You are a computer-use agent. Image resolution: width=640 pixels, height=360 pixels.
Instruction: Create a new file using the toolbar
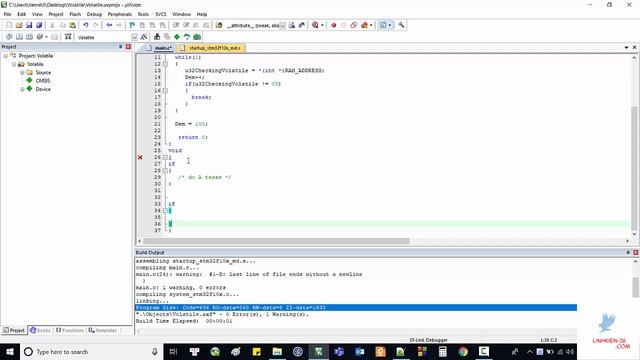pyautogui.click(x=9, y=25)
